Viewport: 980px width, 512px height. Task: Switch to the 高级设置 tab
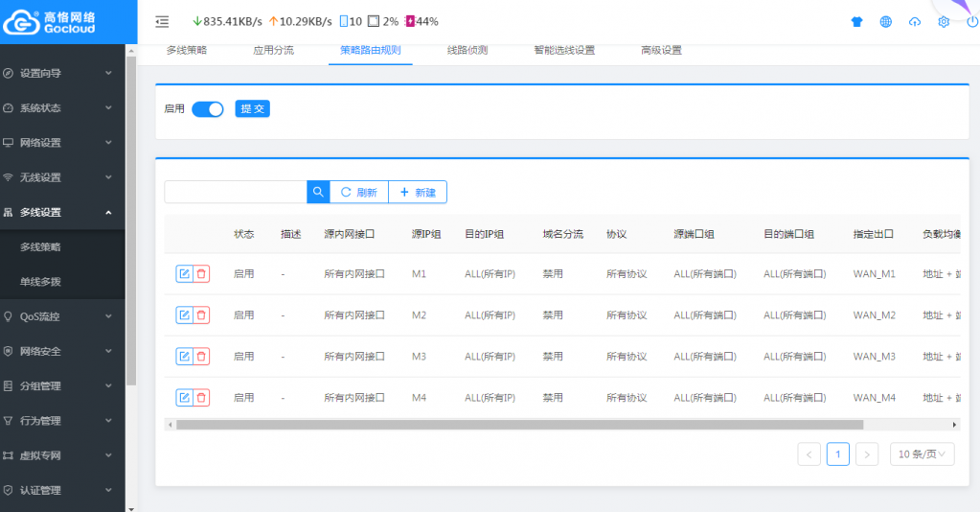661,50
